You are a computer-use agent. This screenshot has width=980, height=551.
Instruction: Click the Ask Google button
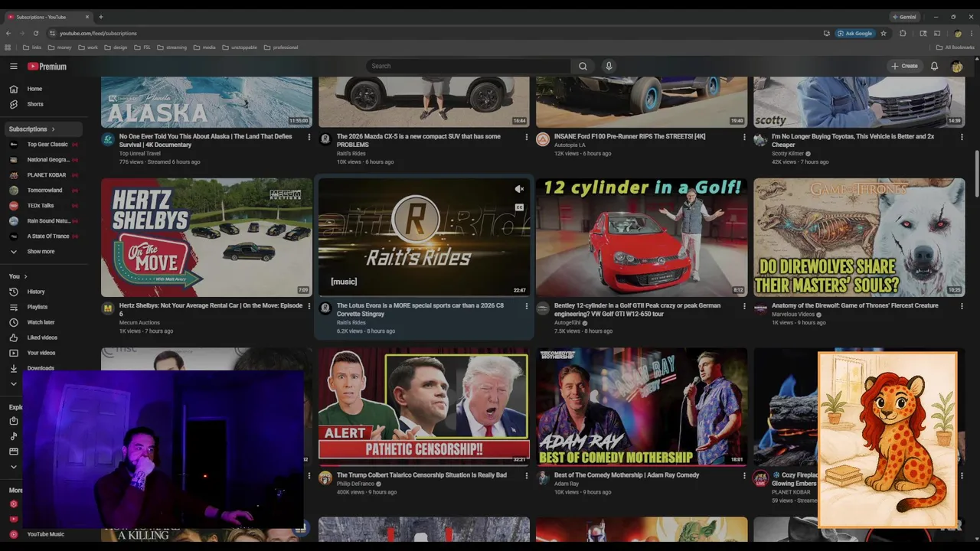pos(854,33)
